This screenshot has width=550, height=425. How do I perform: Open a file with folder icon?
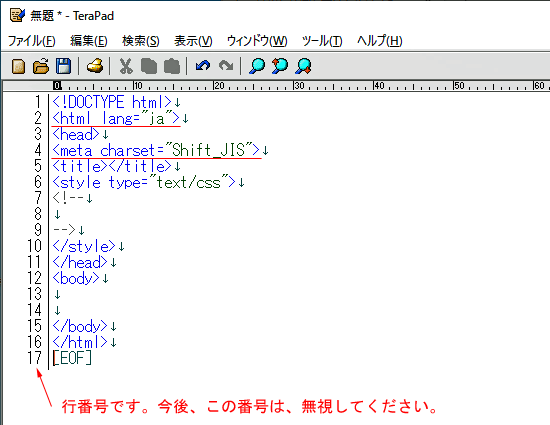[41, 66]
